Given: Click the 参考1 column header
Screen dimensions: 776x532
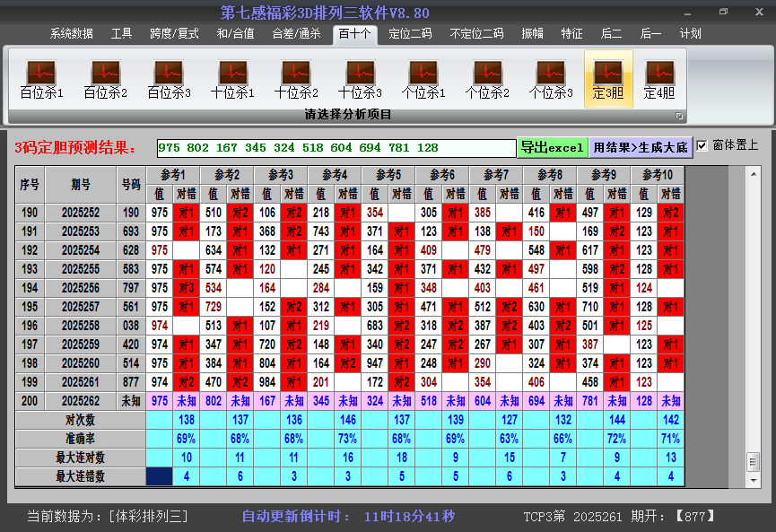Looking at the screenshot, I should pos(172,174).
